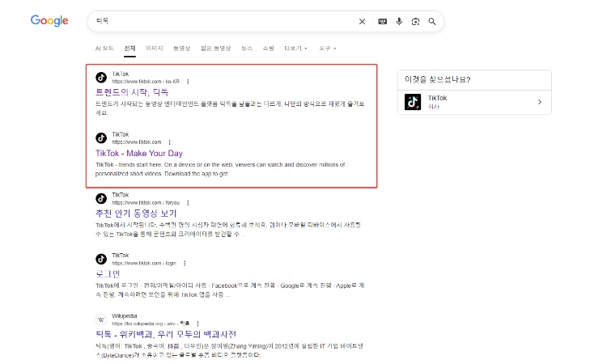Click the magnifying glass search button
Viewport: 607px width, 364px height.
click(432, 22)
